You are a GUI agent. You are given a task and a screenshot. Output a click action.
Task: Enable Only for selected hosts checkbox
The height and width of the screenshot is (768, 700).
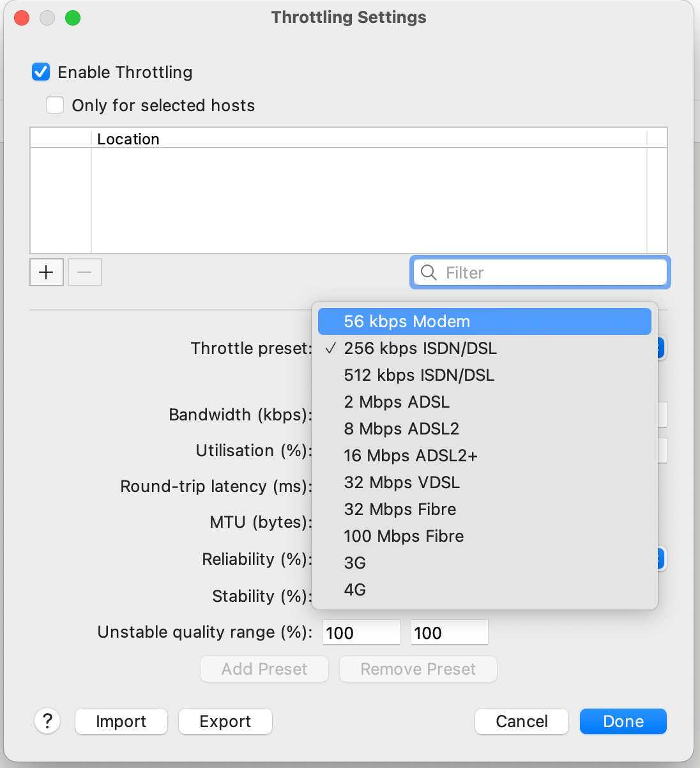(x=55, y=105)
